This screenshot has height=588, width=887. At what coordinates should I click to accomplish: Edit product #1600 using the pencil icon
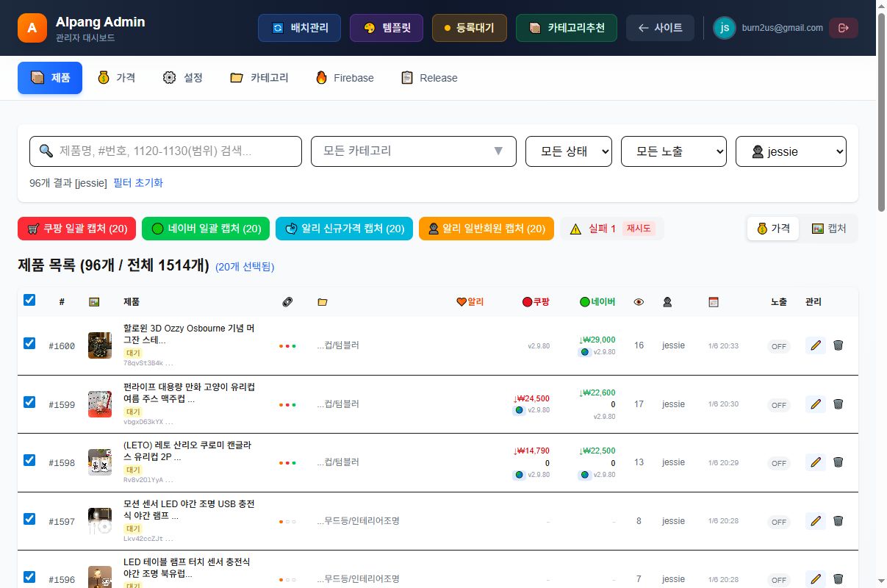(815, 345)
